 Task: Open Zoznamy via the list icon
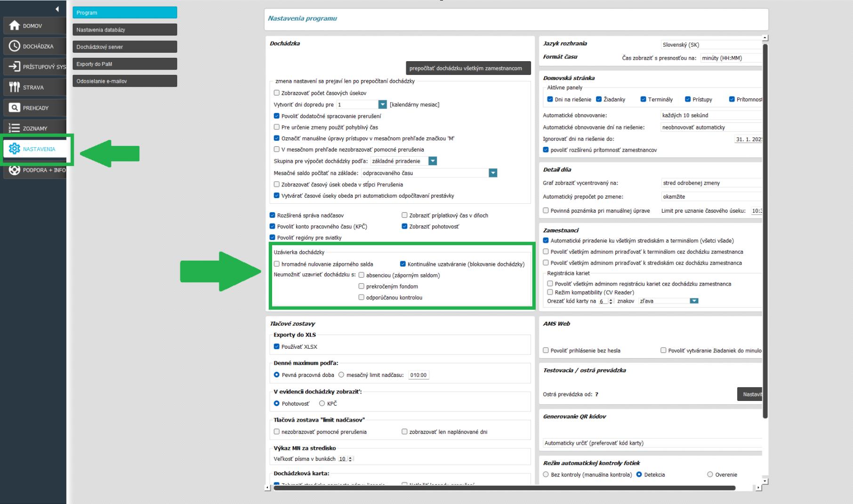click(x=15, y=128)
